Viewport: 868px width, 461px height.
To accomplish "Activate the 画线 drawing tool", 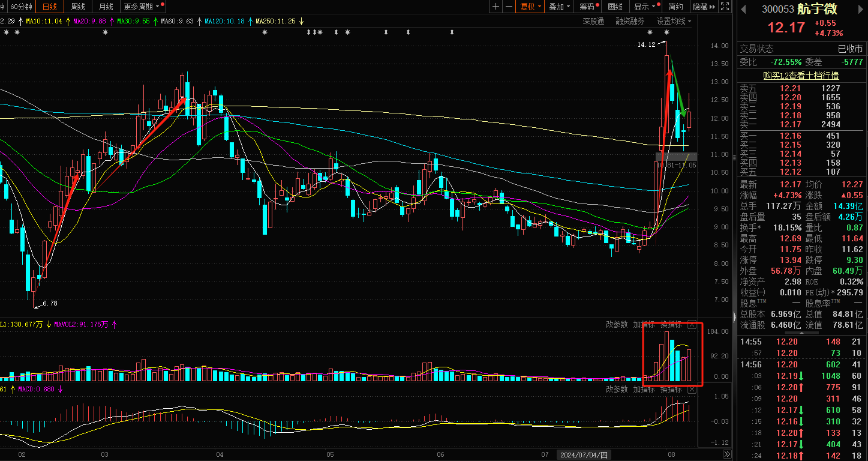I will [615, 7].
